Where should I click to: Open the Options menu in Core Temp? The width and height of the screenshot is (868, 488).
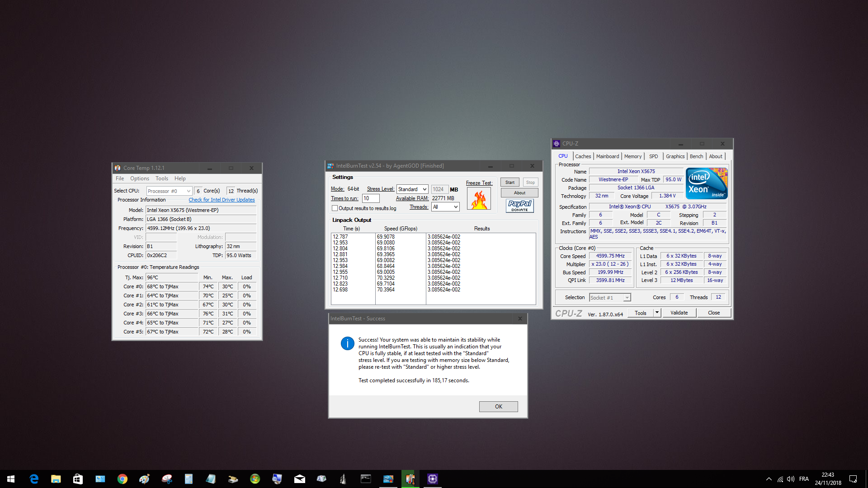coord(139,178)
